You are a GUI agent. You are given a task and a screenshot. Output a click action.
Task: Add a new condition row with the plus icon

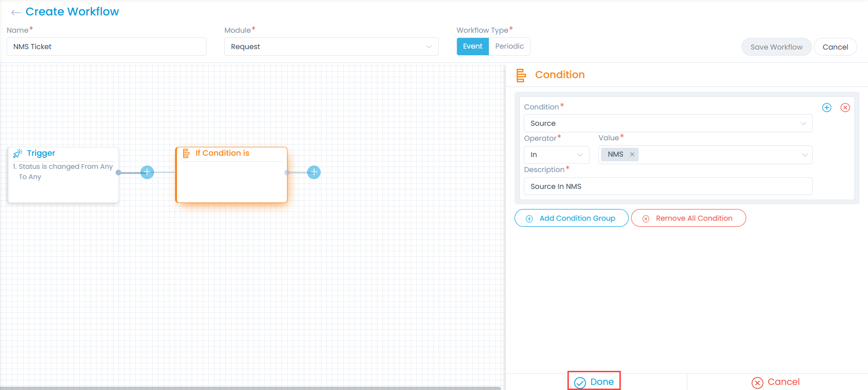tap(826, 108)
